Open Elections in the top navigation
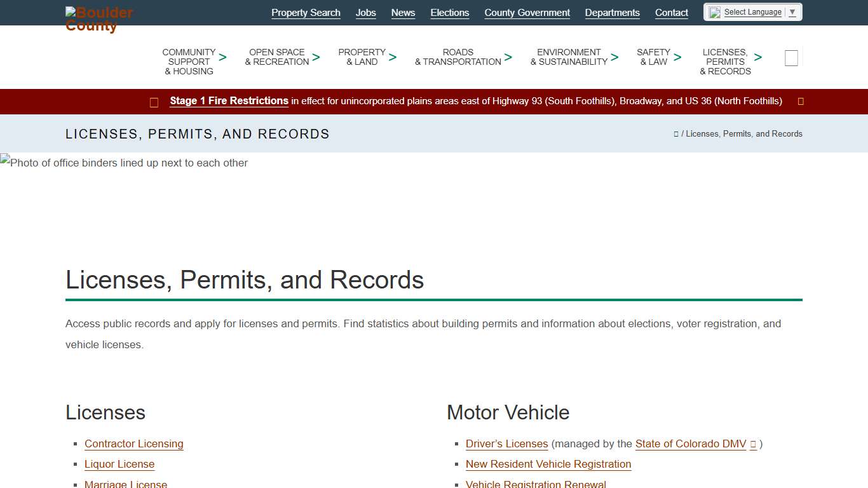 [x=449, y=13]
